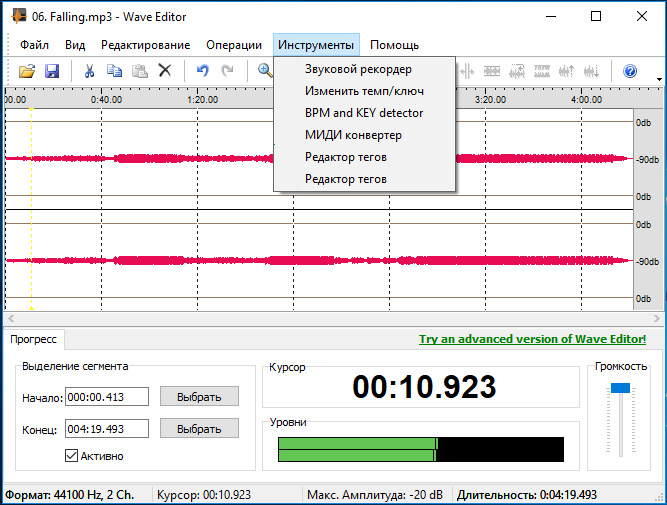Viewport: 667px width, 505px height.
Task: Click the -90db label of the upper channel
Action: (647, 160)
